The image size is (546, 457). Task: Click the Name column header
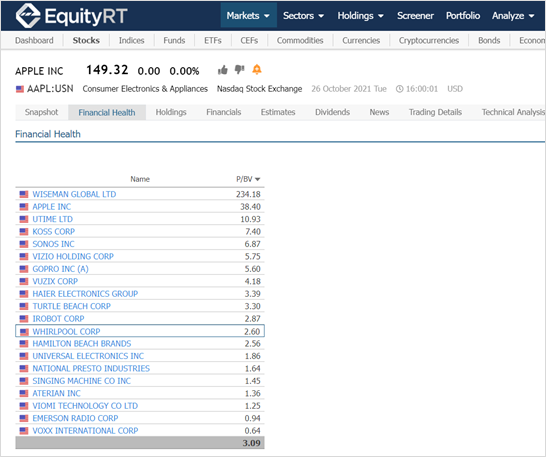click(140, 179)
